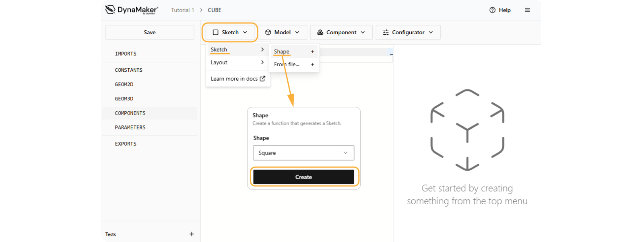The height and width of the screenshot is (242, 644).
Task: Open Learn more in docs link
Action: click(x=234, y=79)
